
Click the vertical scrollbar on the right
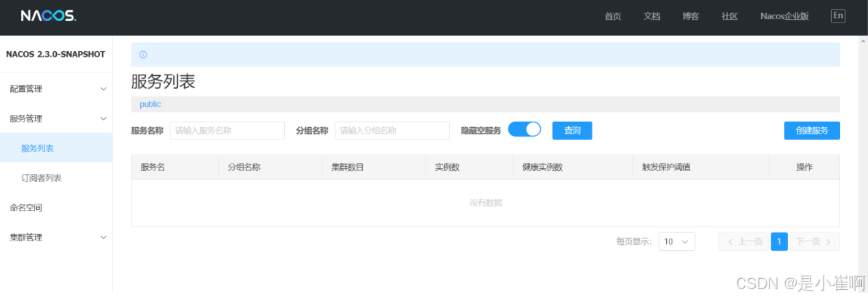tap(863, 164)
